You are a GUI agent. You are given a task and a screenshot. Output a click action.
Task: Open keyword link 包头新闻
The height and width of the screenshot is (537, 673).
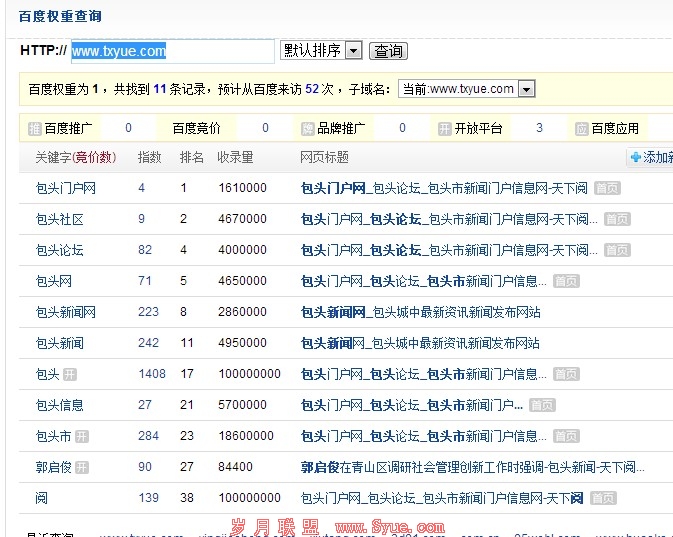[60, 343]
